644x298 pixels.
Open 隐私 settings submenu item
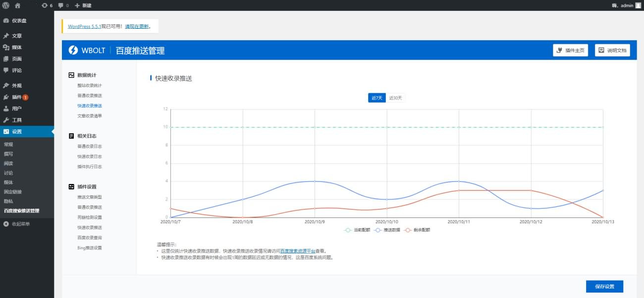coord(8,201)
